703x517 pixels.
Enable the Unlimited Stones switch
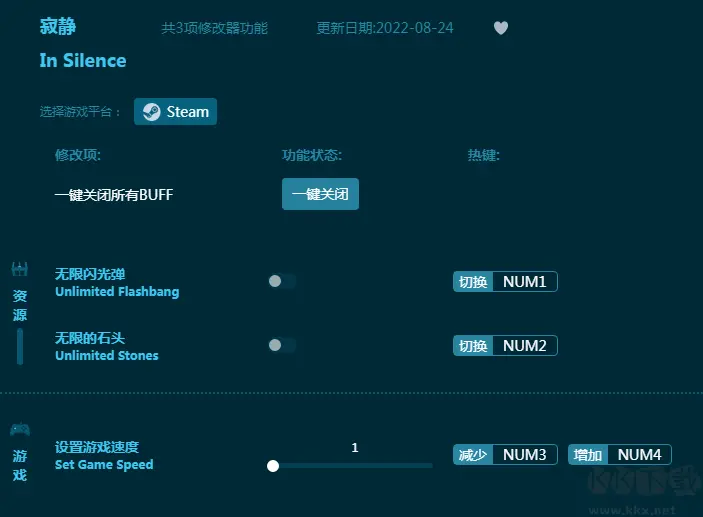[x=281, y=345]
